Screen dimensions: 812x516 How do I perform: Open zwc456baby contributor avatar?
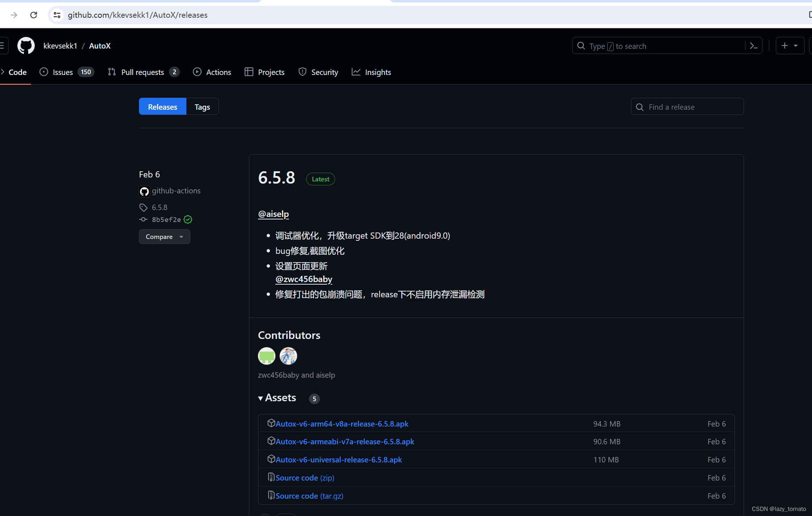tap(267, 356)
